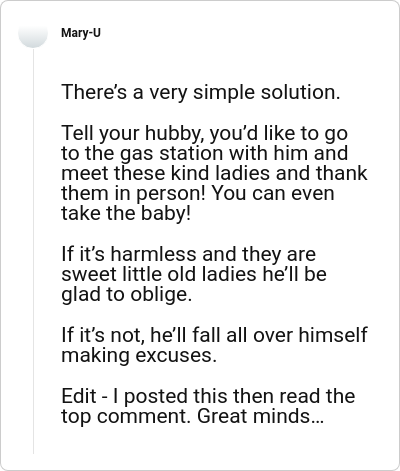Click the line starting 'If it's not, he'll fall'
The image size is (400, 471).
point(214,335)
